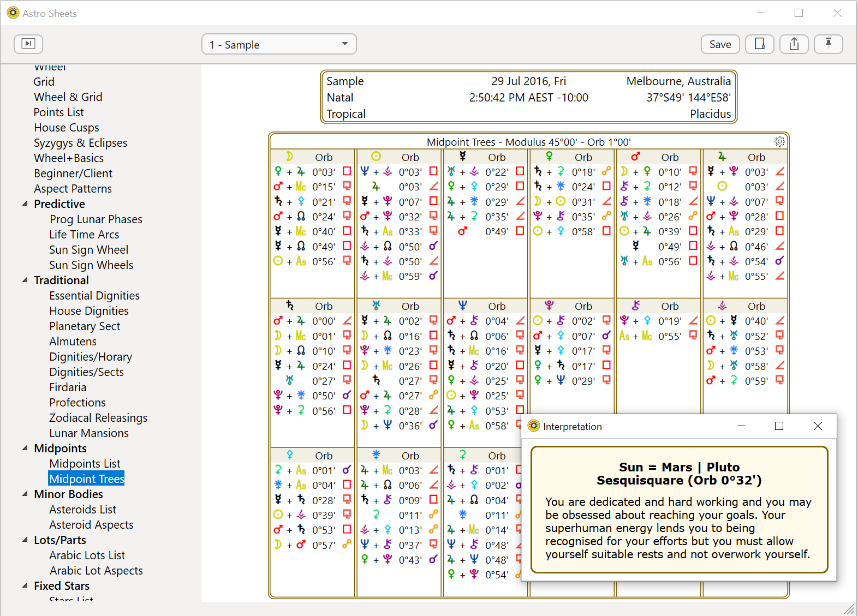The image size is (858, 616).
Task: Click the Moon glyph tree header
Action: tap(289, 157)
